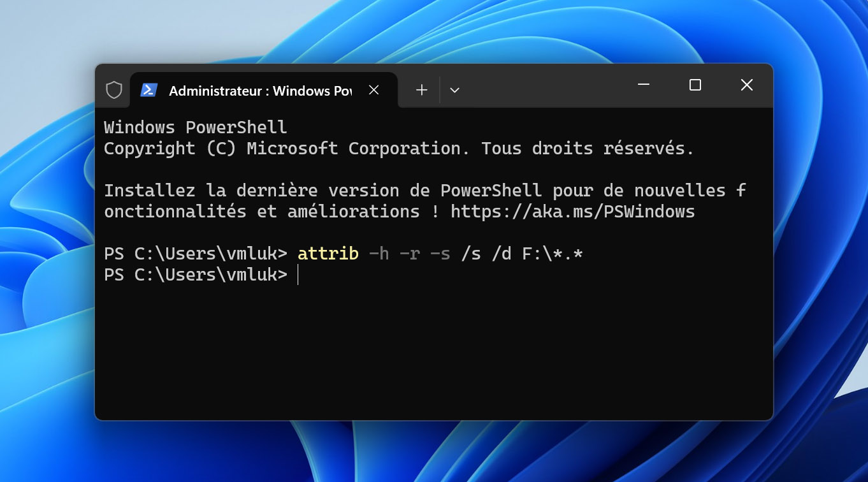Click the empty title bar area beside chevron
The image size is (868, 482).
[542, 85]
